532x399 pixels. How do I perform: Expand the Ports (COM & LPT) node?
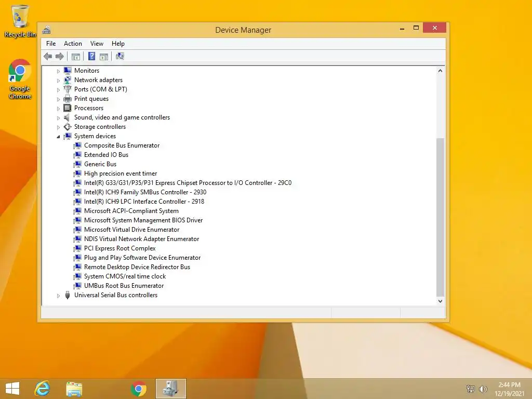pos(58,90)
